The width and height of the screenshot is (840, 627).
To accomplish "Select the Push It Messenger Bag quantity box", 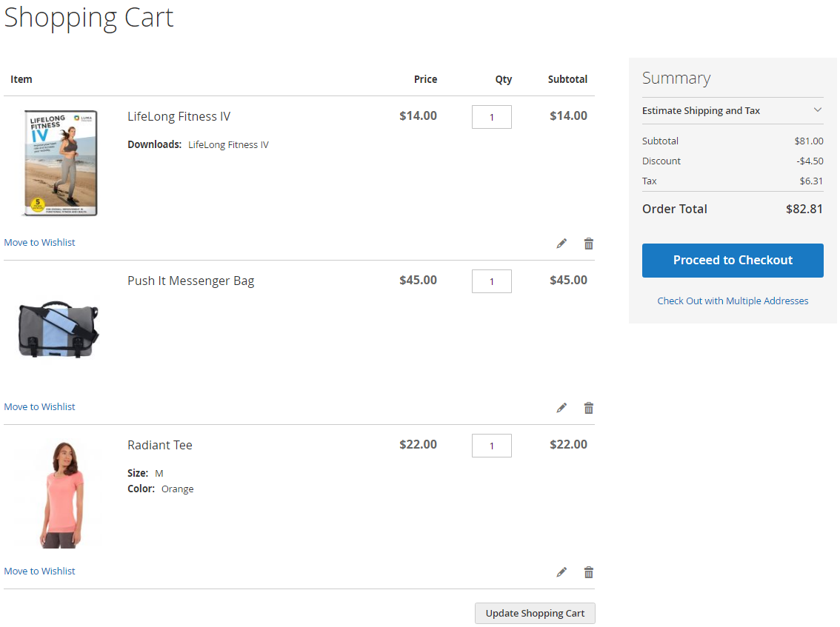I will click(x=491, y=281).
